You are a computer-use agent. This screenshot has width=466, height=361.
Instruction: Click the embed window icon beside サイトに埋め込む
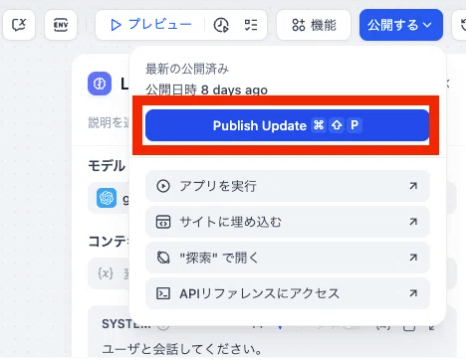(163, 222)
